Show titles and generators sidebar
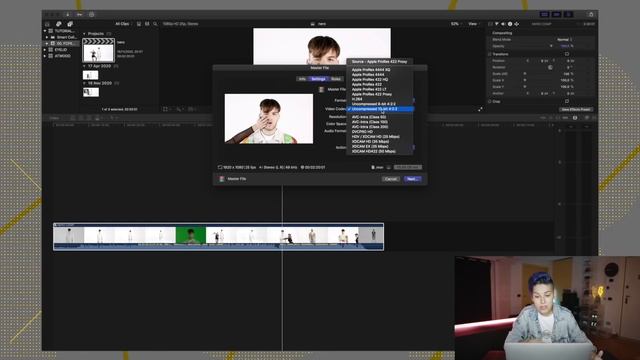Image resolution: width=640 pixels, height=360 pixels. click(x=70, y=24)
